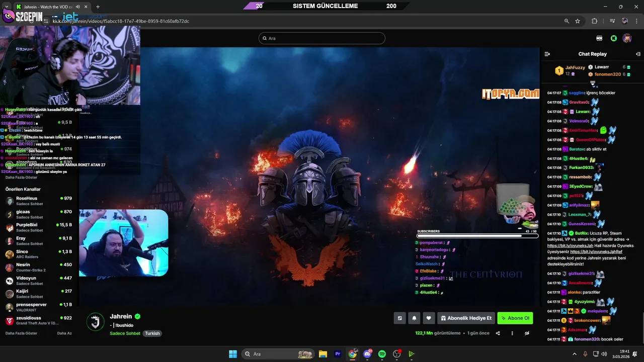Open the browser extensions puzzle icon
This screenshot has height=362, width=644.
click(595, 21)
